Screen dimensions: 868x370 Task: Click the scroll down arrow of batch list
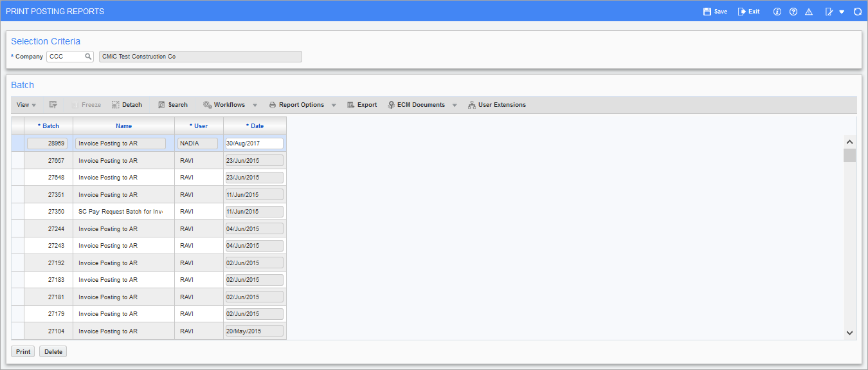849,333
